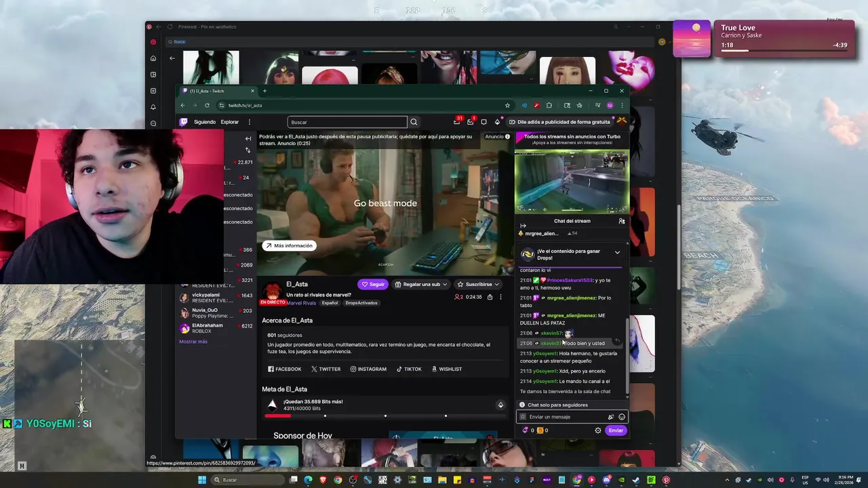Click the twitch.tv/el_asta address bar

pos(366,105)
